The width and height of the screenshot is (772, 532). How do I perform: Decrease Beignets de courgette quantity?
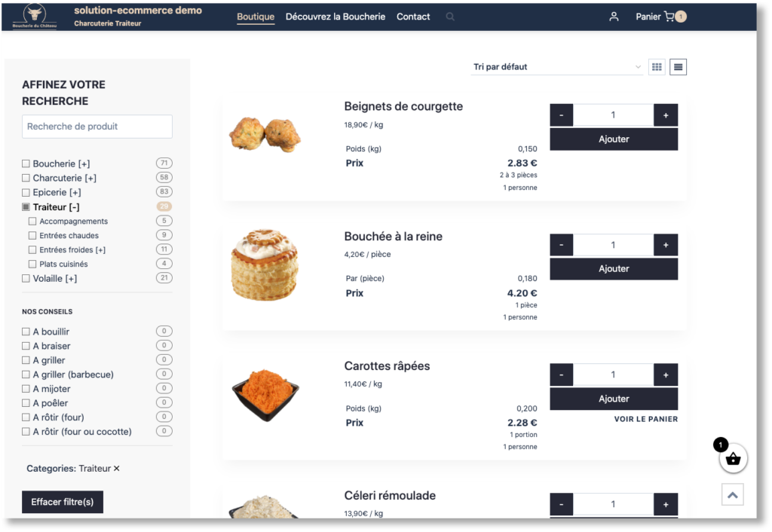pos(561,115)
